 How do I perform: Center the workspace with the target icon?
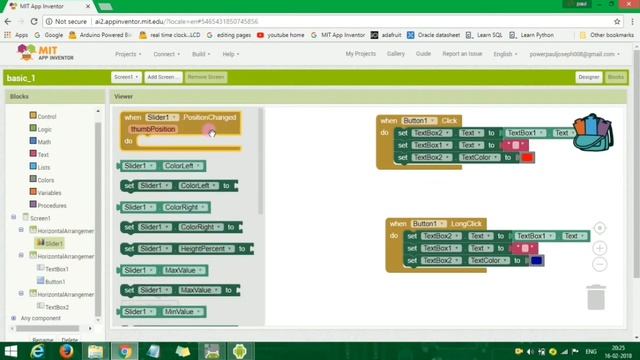pos(600,228)
